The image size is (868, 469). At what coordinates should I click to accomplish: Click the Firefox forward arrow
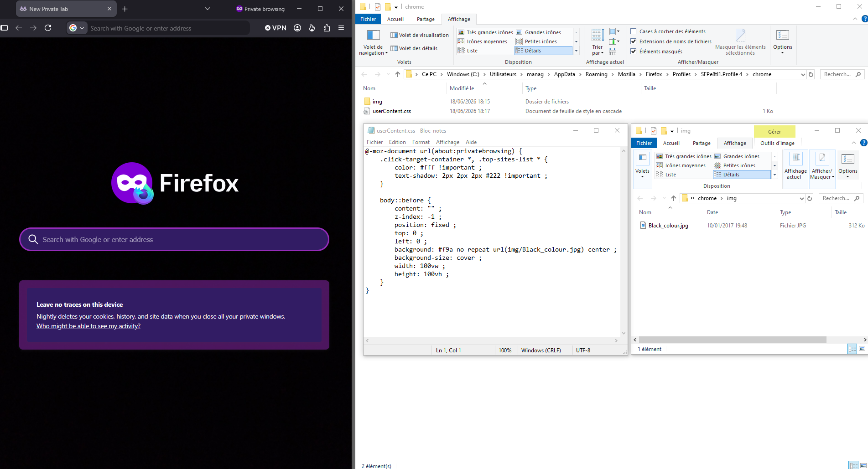33,28
